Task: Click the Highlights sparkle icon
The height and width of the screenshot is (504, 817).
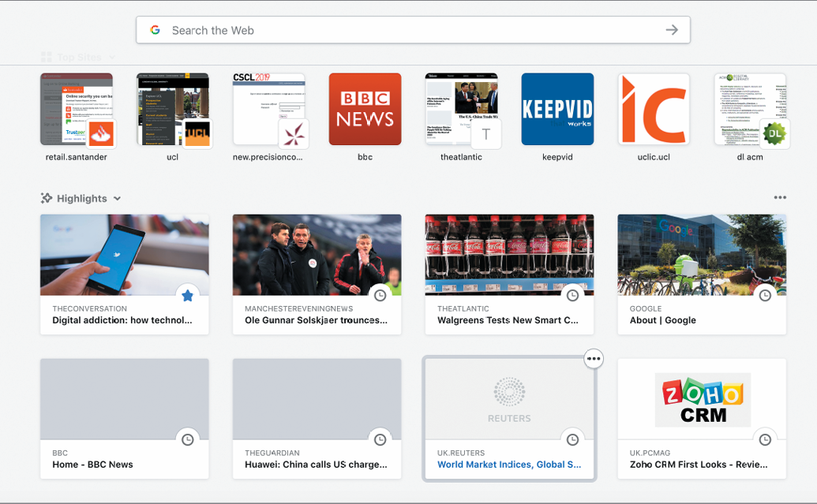Action: pyautogui.click(x=47, y=198)
